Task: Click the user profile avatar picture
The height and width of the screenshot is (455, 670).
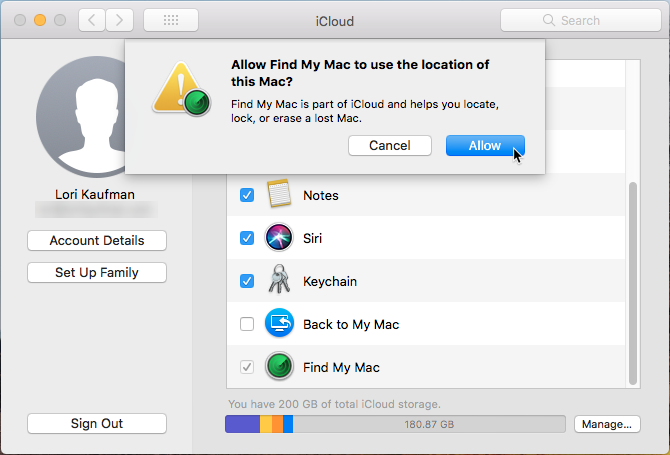Action: tap(81, 117)
